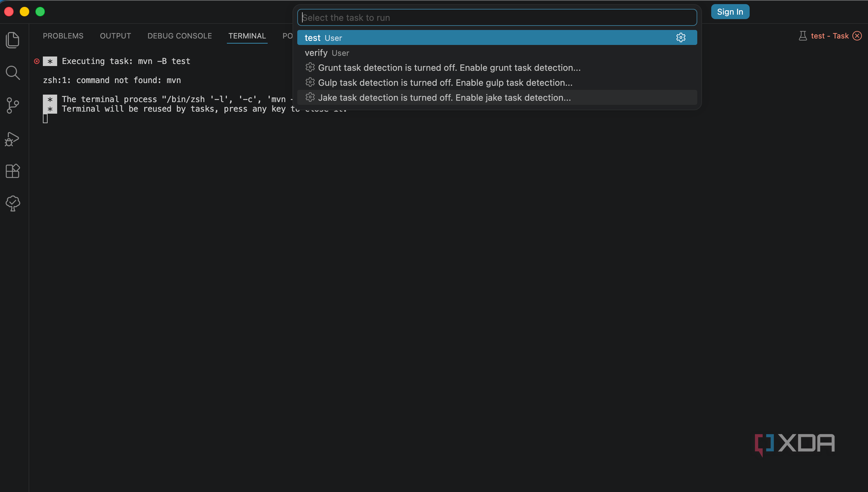Focus the 'Select the task to run' input
The width and height of the screenshot is (868, 492).
tap(497, 17)
